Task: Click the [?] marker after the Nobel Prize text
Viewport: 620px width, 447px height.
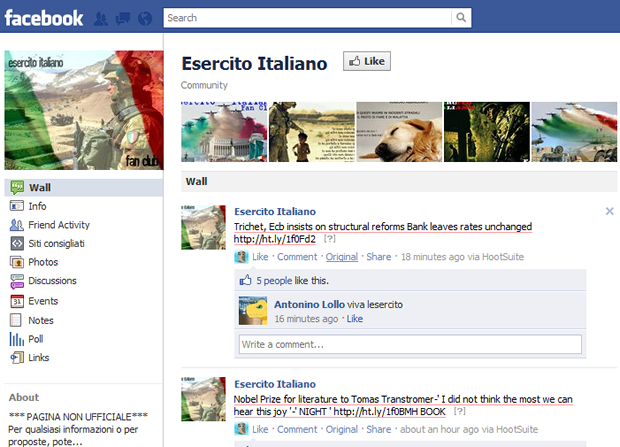Action: tap(459, 411)
